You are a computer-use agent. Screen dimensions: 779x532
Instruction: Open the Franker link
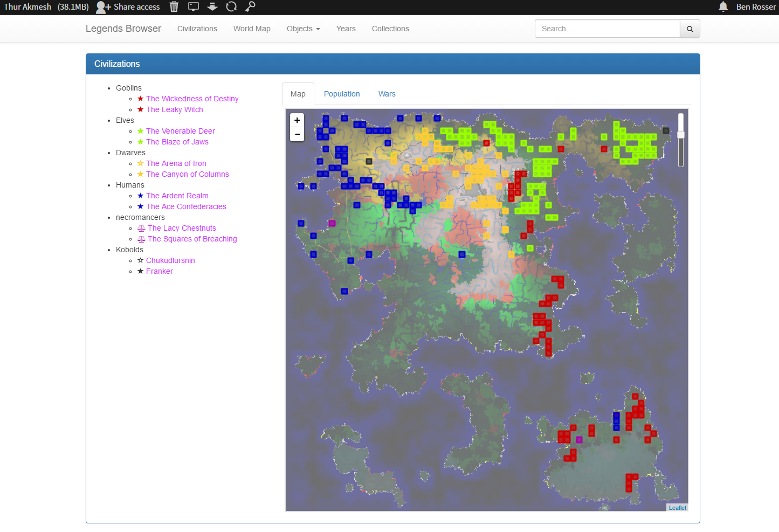point(160,271)
